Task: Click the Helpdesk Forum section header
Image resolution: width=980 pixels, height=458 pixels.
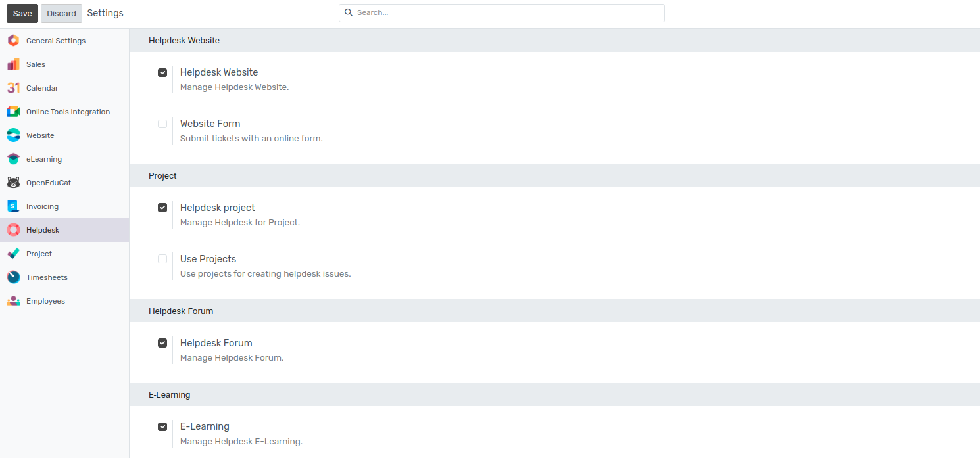Action: point(554,311)
